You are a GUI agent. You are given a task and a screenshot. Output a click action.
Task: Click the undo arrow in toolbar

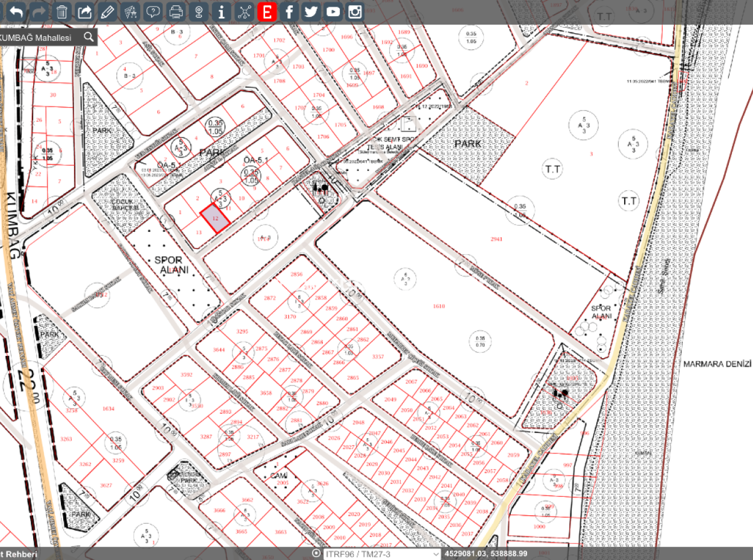pyautogui.click(x=17, y=11)
